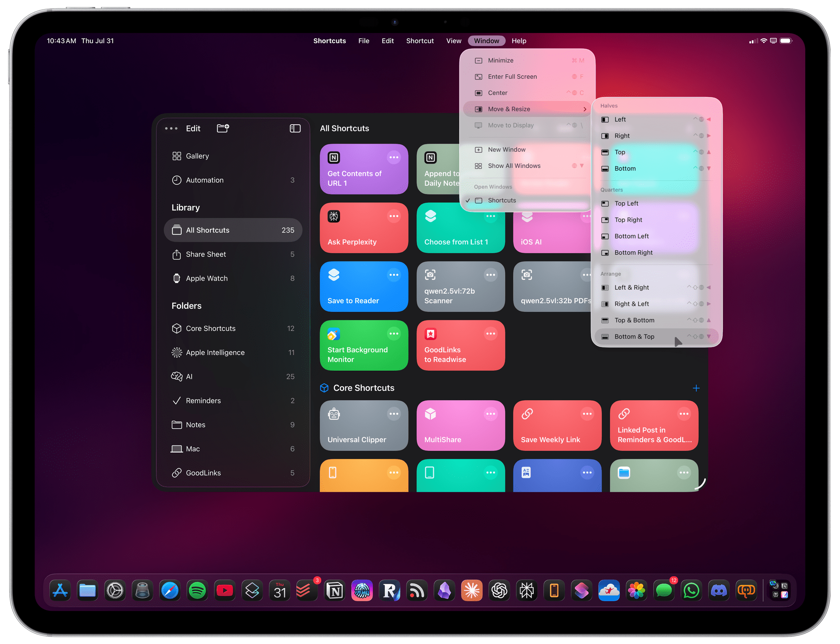Run the Linked Post in Reminders shortcut

654,425
